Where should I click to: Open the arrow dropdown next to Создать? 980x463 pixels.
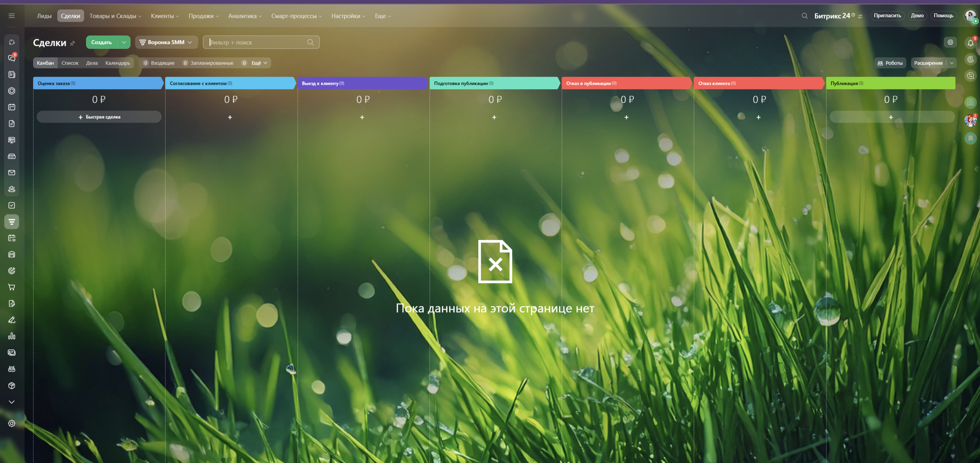(124, 42)
